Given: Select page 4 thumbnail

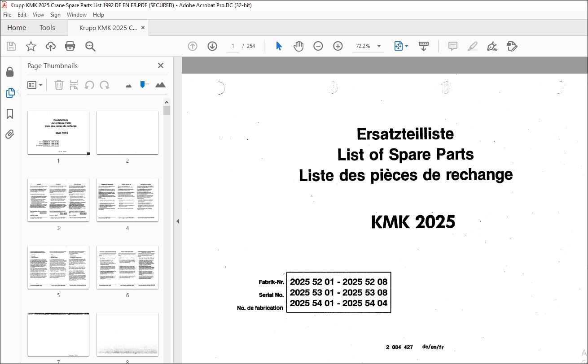Looking at the screenshot, I should click(x=127, y=200).
